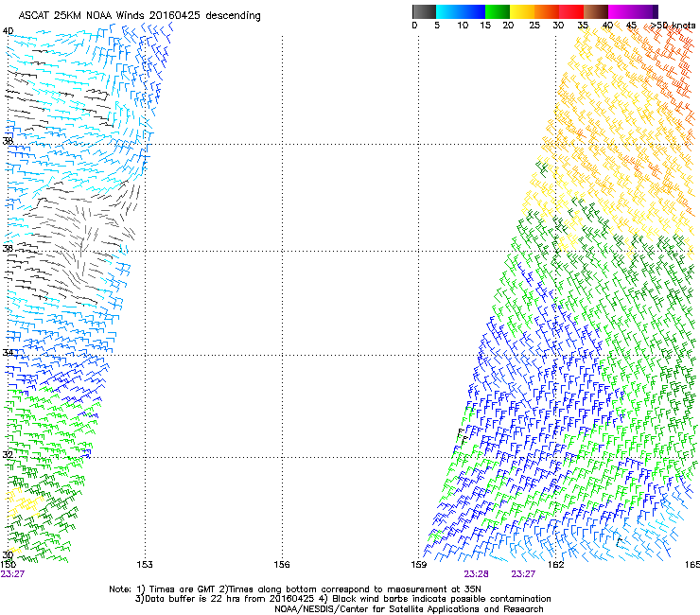This screenshot has width=700, height=615.
Task: Click the '>50 knots' legend label
Action: (674, 25)
